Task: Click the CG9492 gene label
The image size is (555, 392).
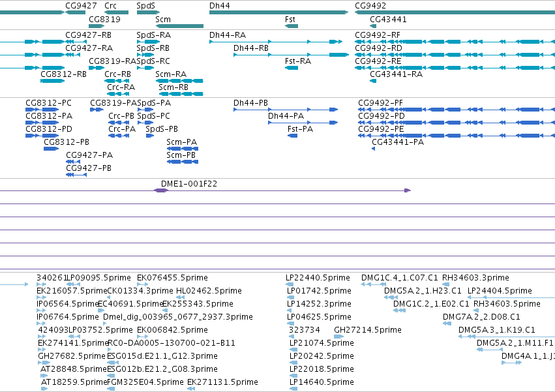Action: (370, 6)
